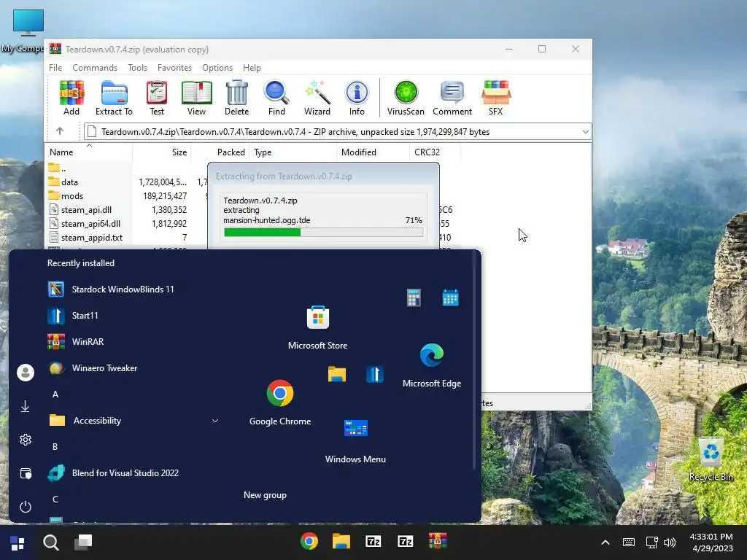
Task: Sort file list by Size column
Action: click(x=161, y=152)
